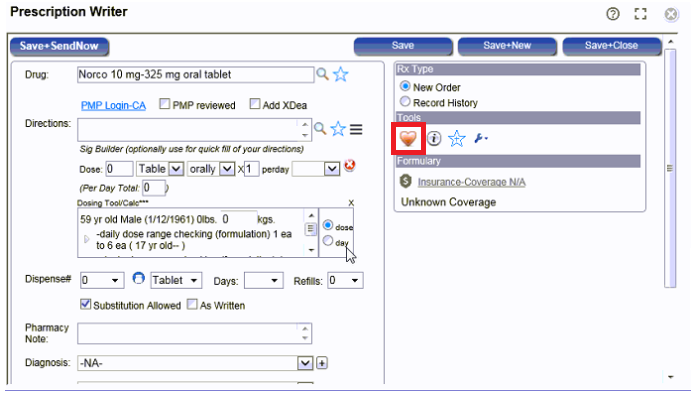Open the info icon in Tools
The image size is (692, 401).
click(434, 139)
